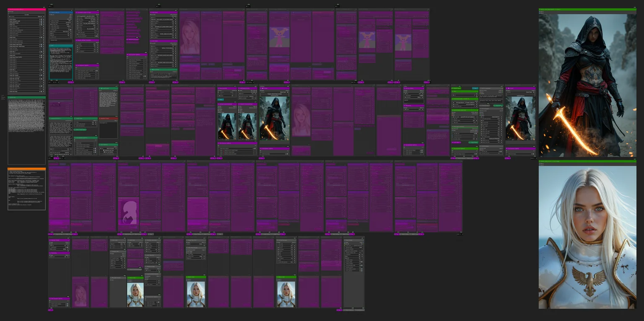Select the green title bar above the large white-haired woman image
644x321 pixels.
tap(587, 161)
